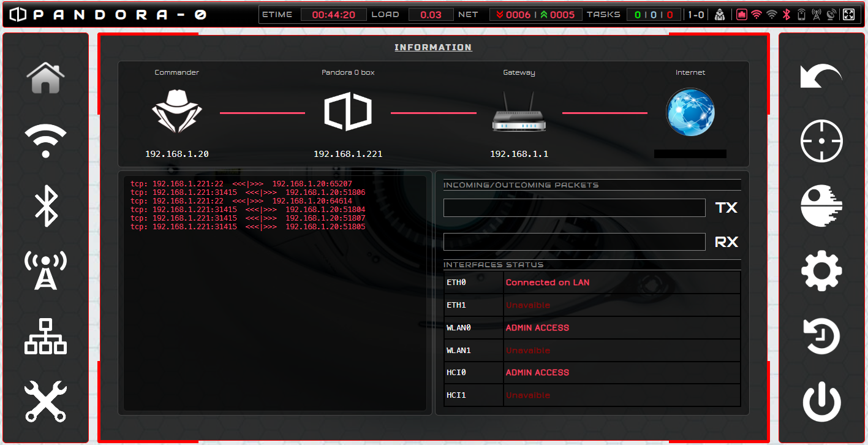The width and height of the screenshot is (868, 445).
Task: Toggle fullscreen with the expand icon
Action: (848, 15)
